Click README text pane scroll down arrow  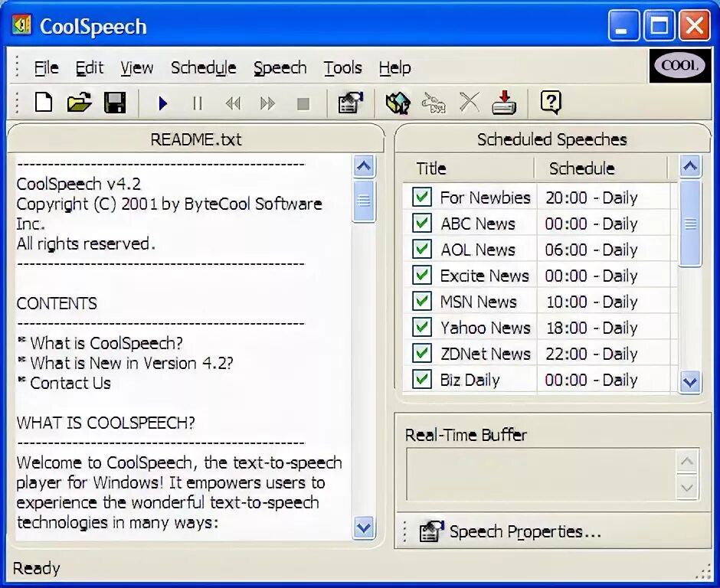tap(364, 528)
